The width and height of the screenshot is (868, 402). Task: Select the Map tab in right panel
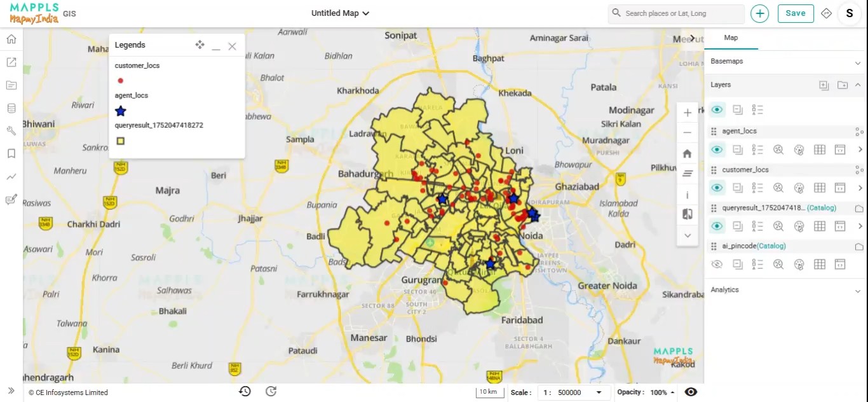pyautogui.click(x=731, y=38)
